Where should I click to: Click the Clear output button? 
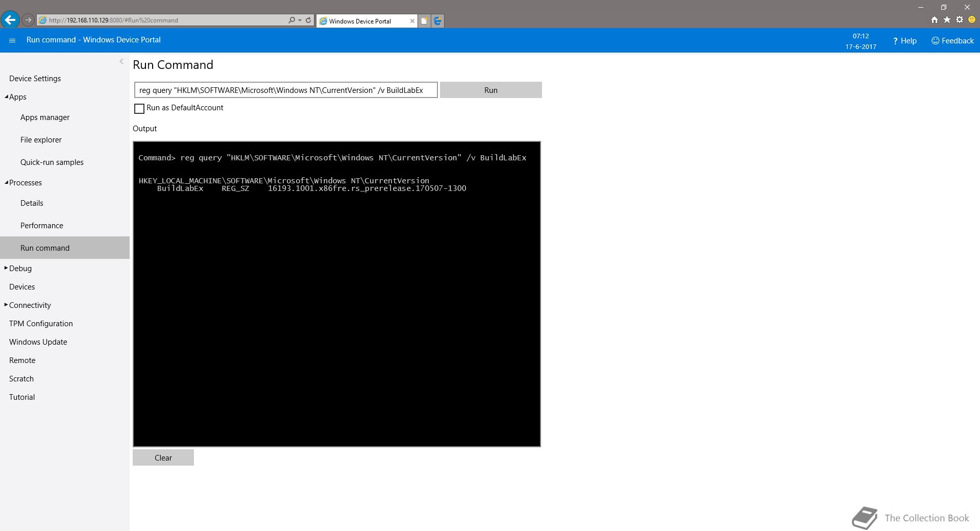pos(163,457)
